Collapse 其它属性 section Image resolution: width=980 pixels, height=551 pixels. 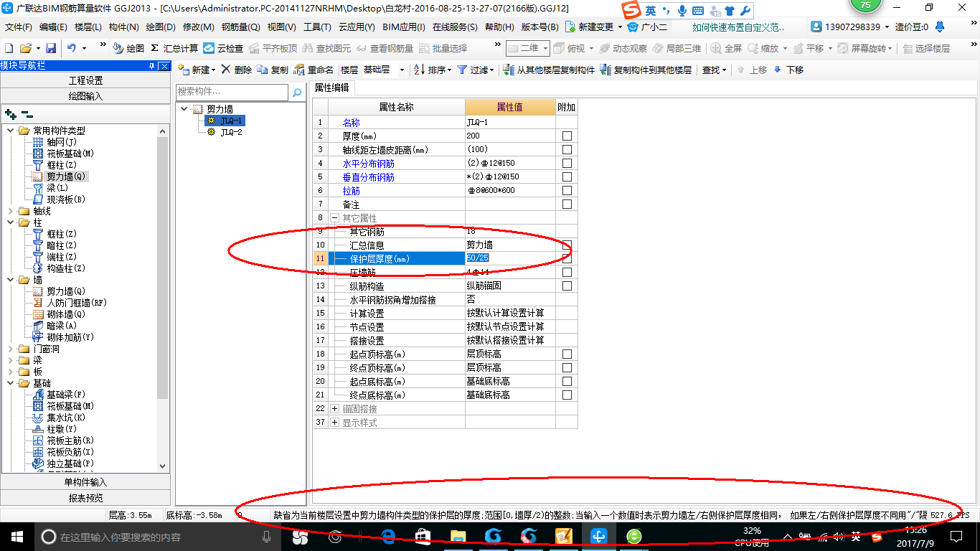[x=334, y=217]
